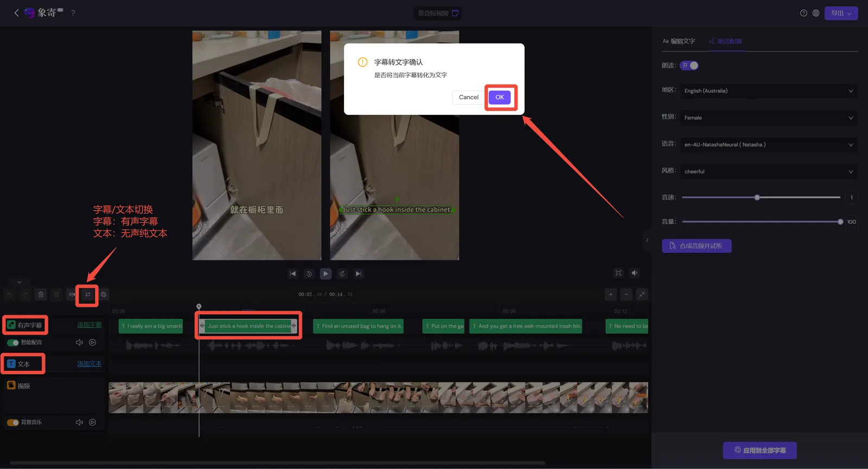Open the 导出 export dropdown button
Screen dimensions: 868x469
841,13
